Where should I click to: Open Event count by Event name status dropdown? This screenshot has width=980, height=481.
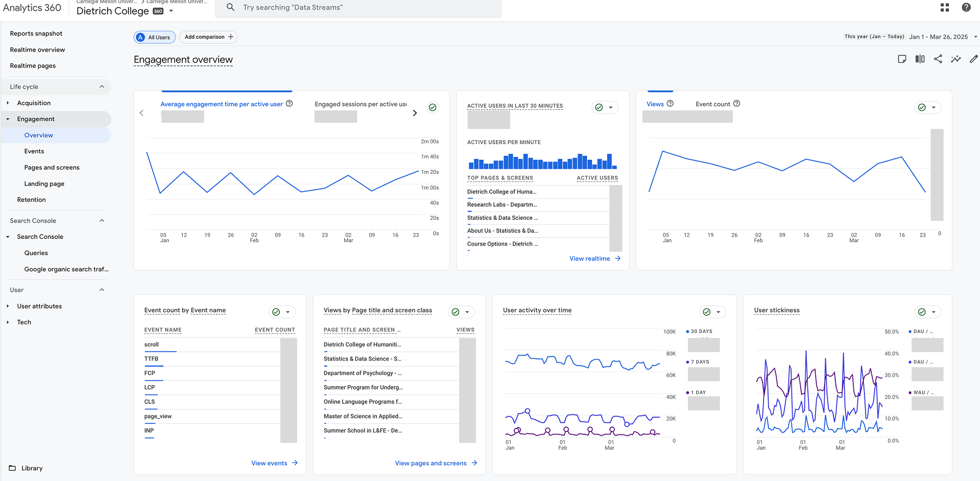coord(282,312)
